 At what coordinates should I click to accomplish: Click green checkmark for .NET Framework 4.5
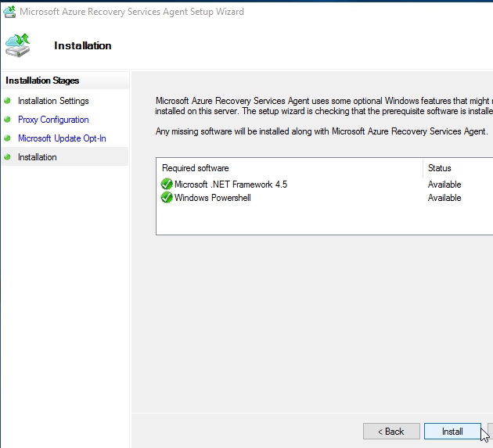coord(167,185)
